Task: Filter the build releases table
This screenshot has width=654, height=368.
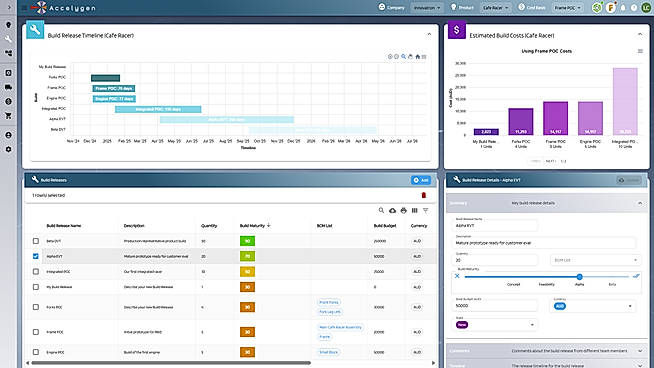Action: pyautogui.click(x=425, y=211)
